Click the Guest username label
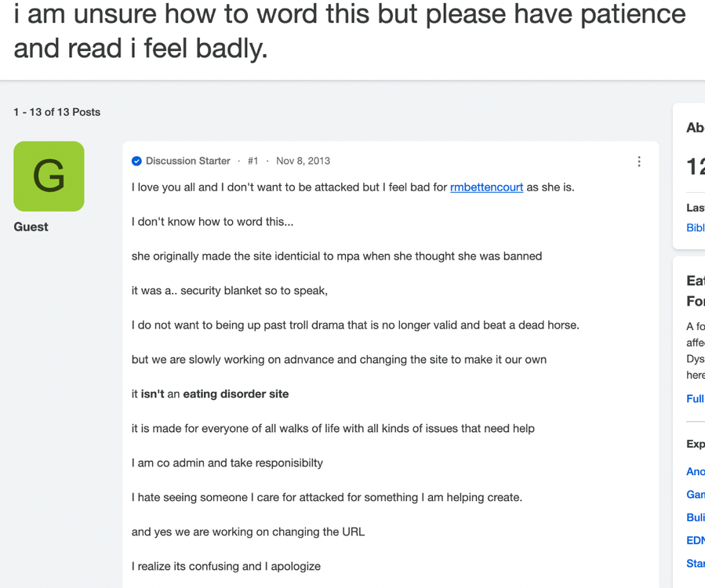The width and height of the screenshot is (705, 588). (31, 227)
